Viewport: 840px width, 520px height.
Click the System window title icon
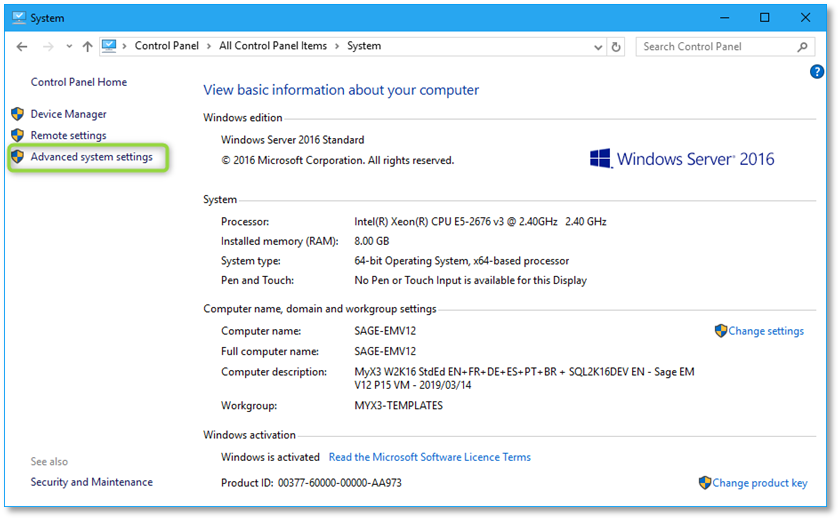[x=19, y=18]
